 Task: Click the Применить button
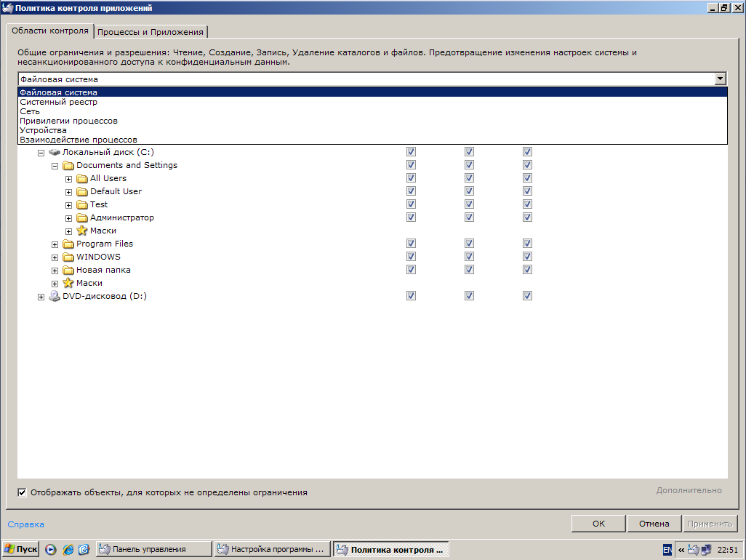710,524
